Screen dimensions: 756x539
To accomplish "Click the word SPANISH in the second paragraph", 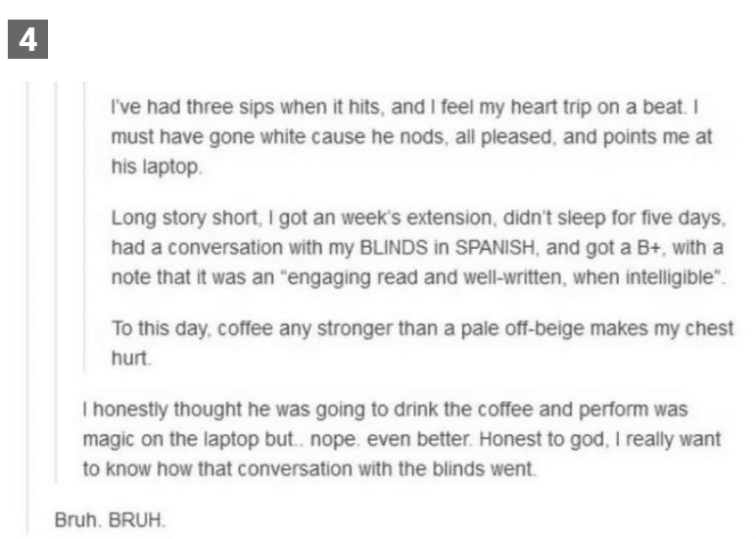I will coord(495,248).
